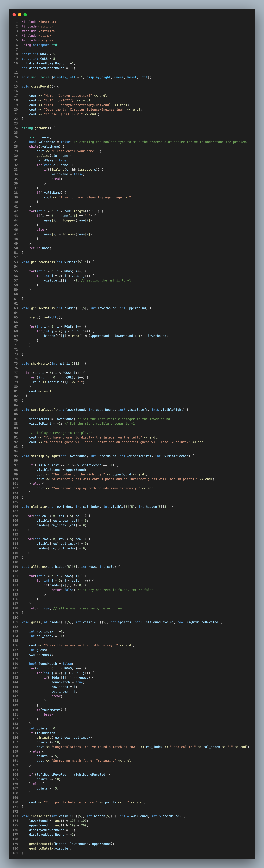Click the line '#include <iostream>'

click(x=39, y=22)
